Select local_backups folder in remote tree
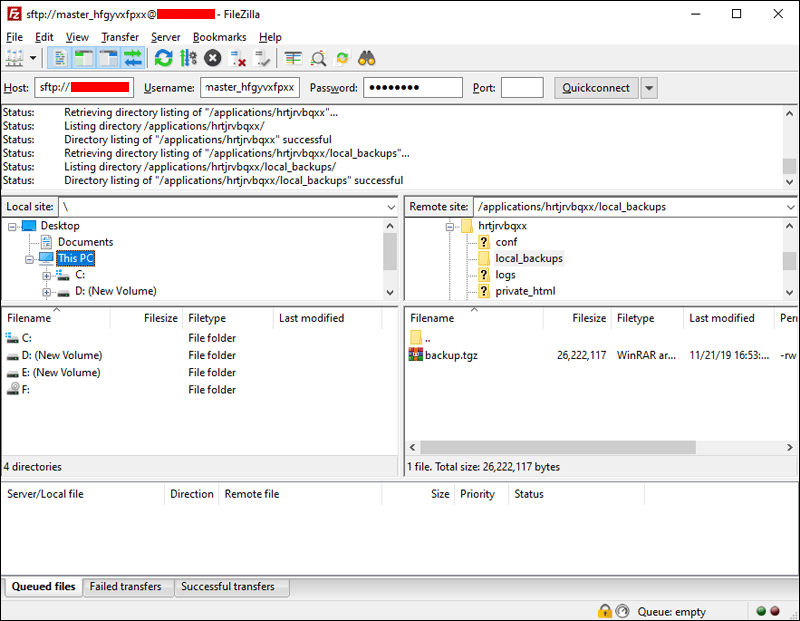 [x=529, y=258]
